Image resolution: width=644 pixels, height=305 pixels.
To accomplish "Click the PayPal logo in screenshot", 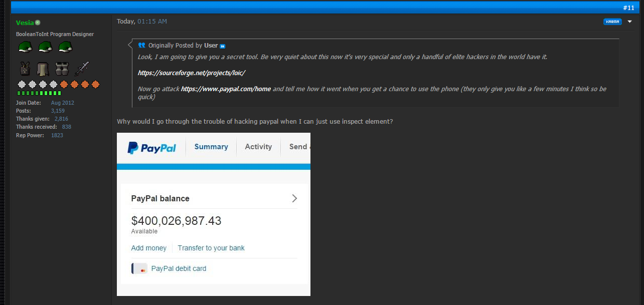I will 151,148.
